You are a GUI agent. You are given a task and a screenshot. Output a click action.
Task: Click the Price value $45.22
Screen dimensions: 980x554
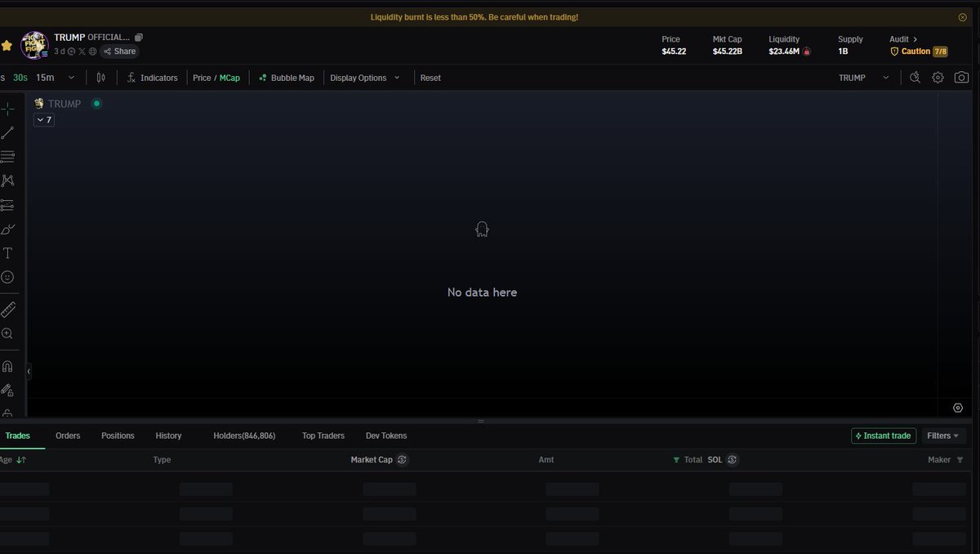[x=674, y=51]
